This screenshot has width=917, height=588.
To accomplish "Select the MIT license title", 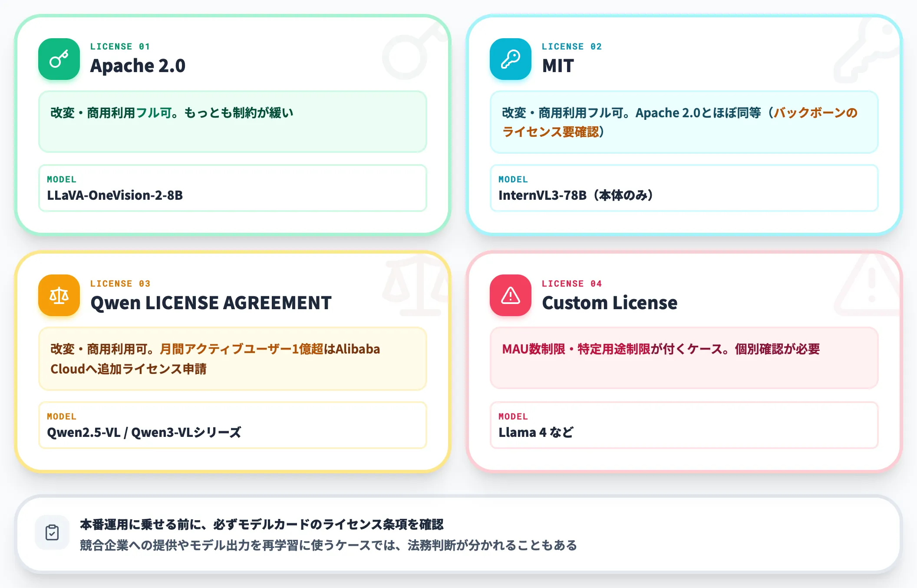I will (558, 66).
